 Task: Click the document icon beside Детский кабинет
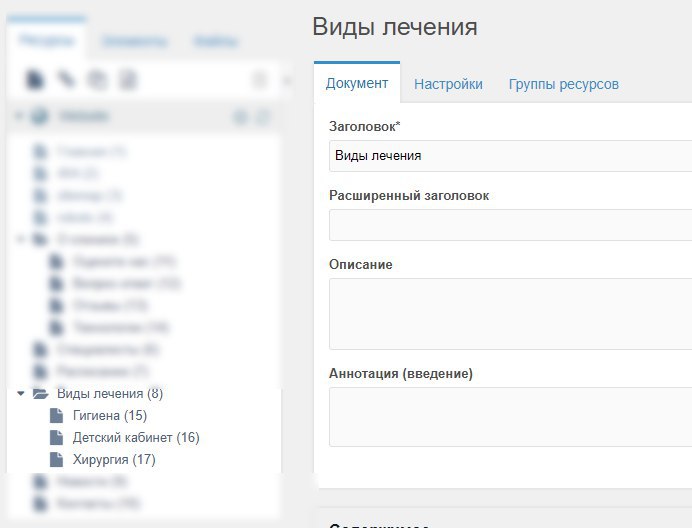56,437
